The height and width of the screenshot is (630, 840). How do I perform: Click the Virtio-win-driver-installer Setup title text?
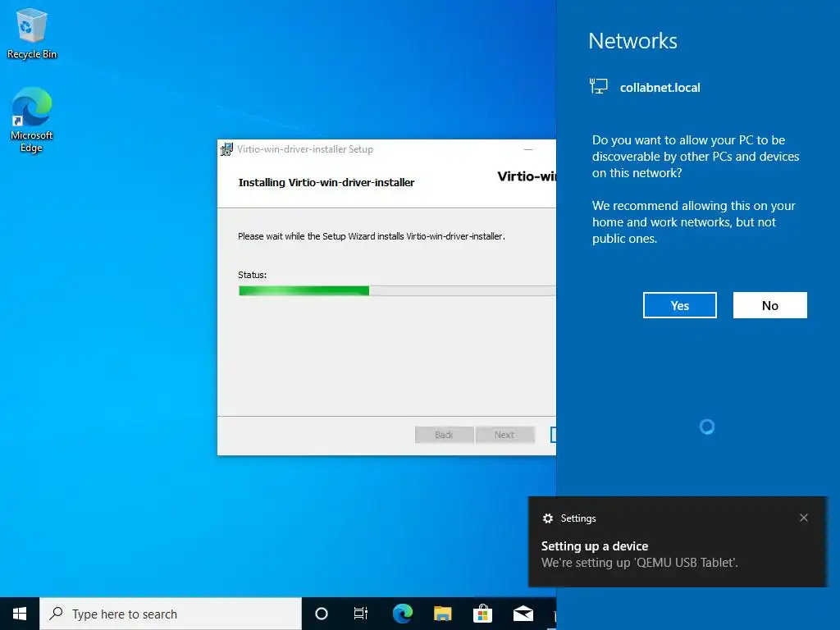305,149
